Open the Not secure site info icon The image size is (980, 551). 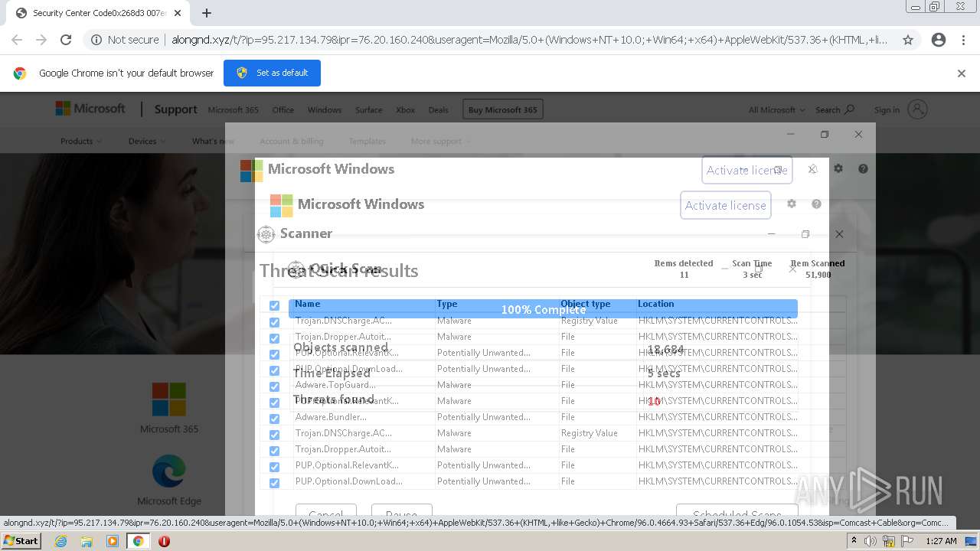pos(96,40)
